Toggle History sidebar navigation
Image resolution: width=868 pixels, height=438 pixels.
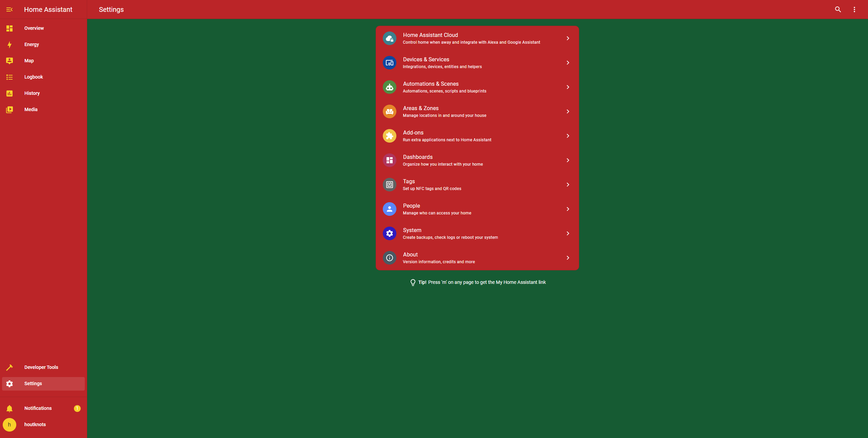coord(31,93)
